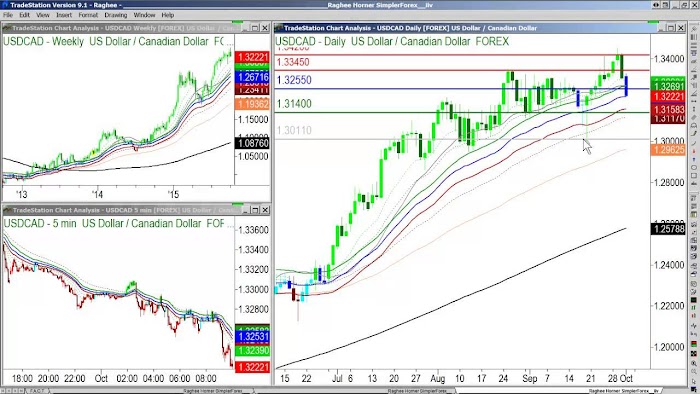700x394 pixels.
Task: Click the Zoom In magnifier icon
Action: point(694,364)
